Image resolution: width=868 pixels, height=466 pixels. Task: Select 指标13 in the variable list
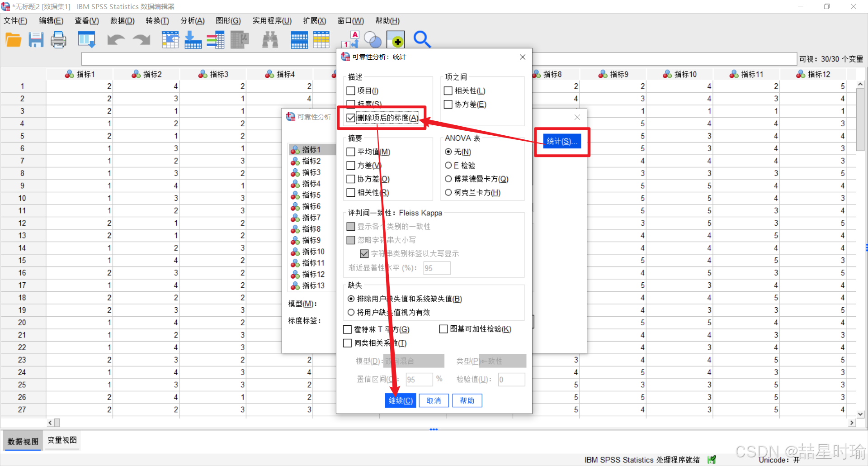pos(313,285)
